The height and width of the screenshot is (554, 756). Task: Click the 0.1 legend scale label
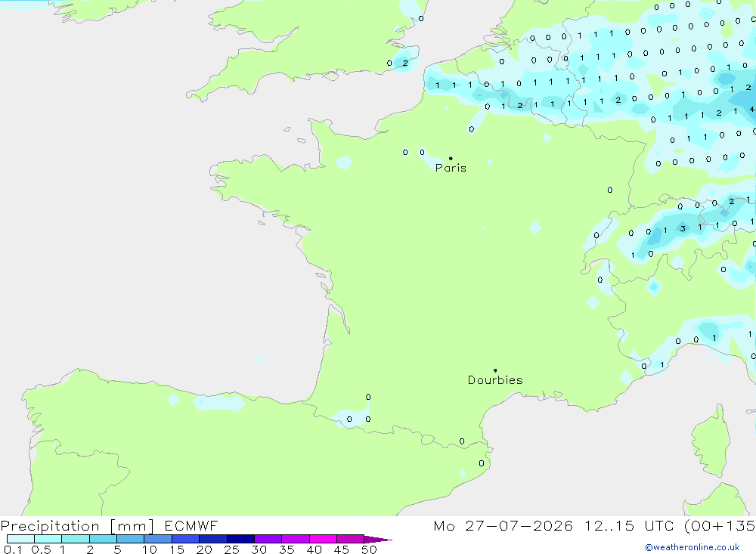click(13, 549)
